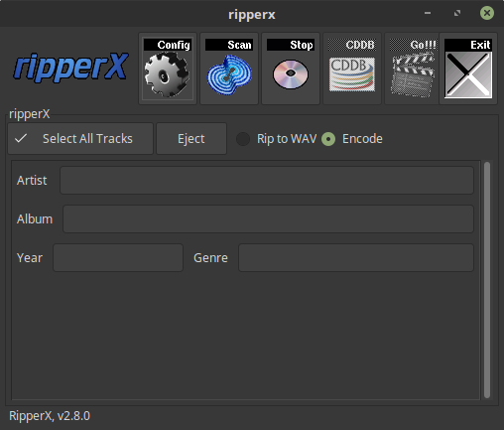Screen dimensions: 504x430
Task: Maximize the ripperx window
Action: pyautogui.click(x=457, y=13)
